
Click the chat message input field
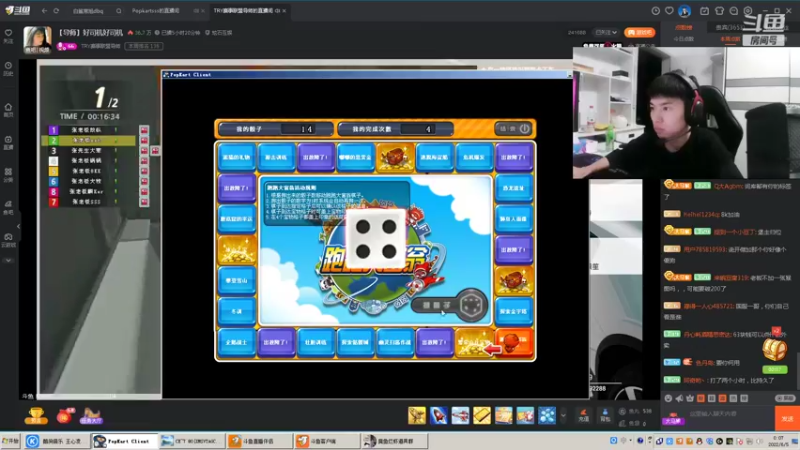(x=730, y=414)
